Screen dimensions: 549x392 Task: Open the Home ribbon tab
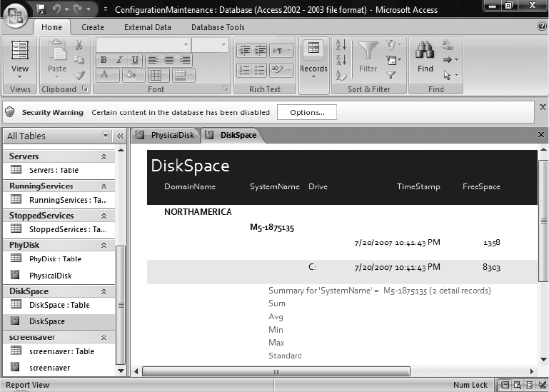tap(52, 27)
